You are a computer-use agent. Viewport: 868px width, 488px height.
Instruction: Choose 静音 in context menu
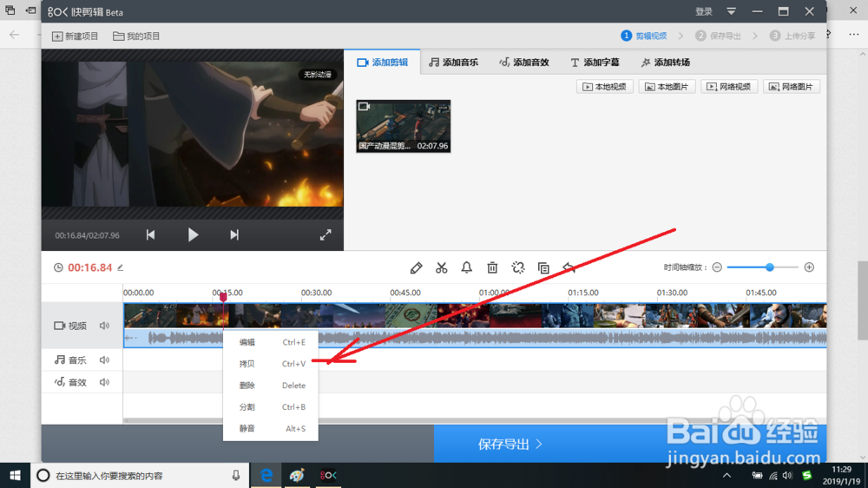point(271,429)
